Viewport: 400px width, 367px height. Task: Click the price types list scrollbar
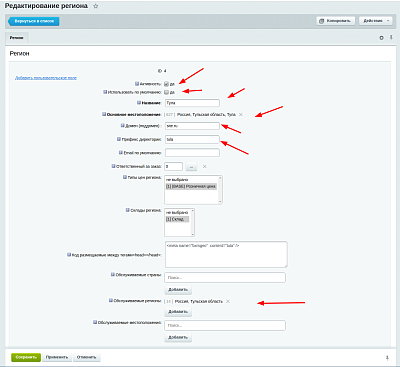[x=220, y=190]
